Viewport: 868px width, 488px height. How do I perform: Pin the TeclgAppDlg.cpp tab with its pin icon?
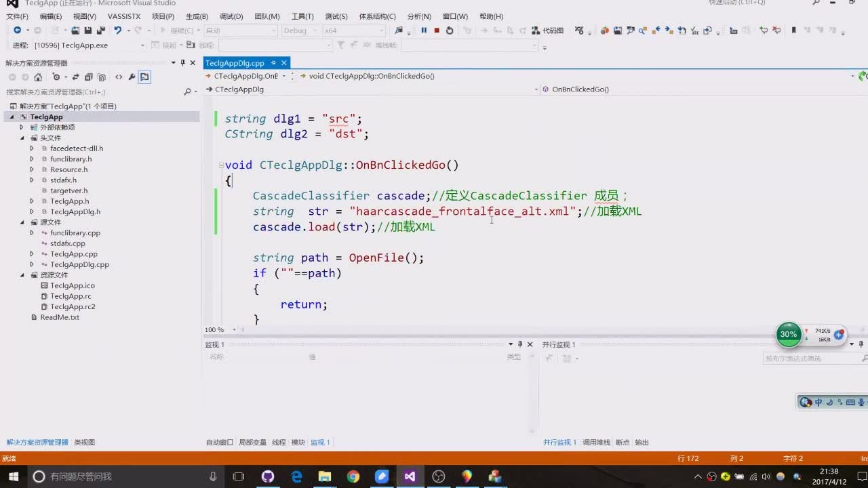click(x=273, y=62)
